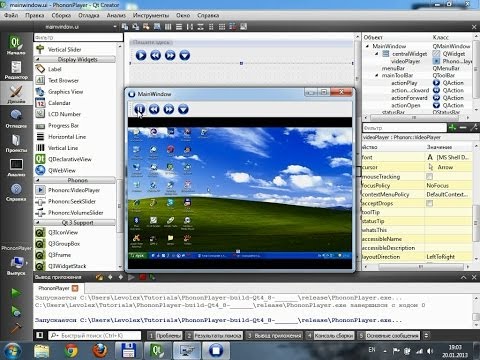Viewport: 480px width, 360px height.
Task: Stop running application with red square
Action: coord(143,277)
